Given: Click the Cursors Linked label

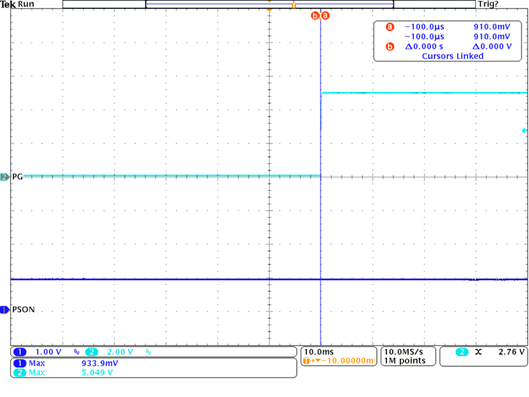Looking at the screenshot, I should pos(453,56).
